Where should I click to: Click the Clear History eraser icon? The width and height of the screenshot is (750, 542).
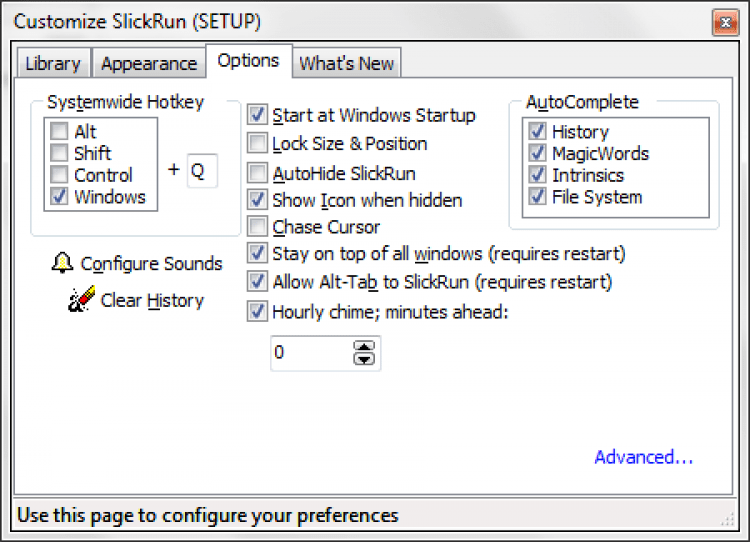click(x=81, y=300)
